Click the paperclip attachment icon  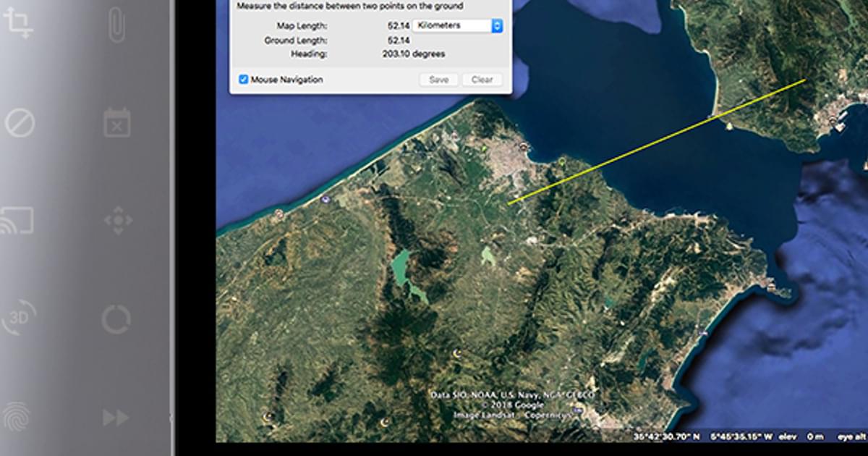tap(116, 25)
